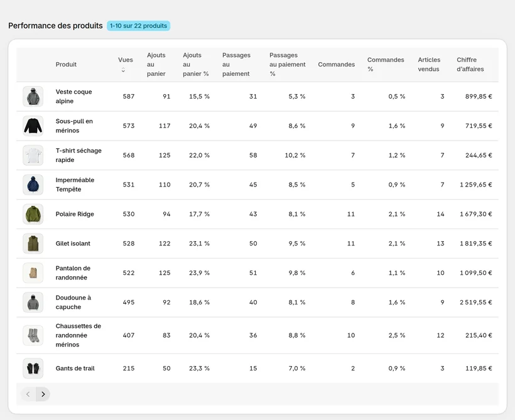
Task: Sort table by Vues column arrows
Action: pyautogui.click(x=123, y=70)
